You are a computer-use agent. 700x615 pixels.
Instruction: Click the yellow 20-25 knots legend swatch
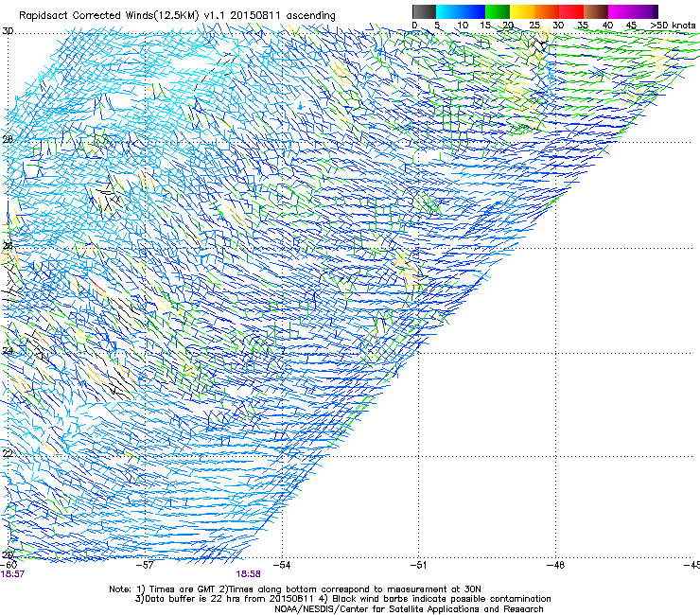pyautogui.click(x=522, y=11)
